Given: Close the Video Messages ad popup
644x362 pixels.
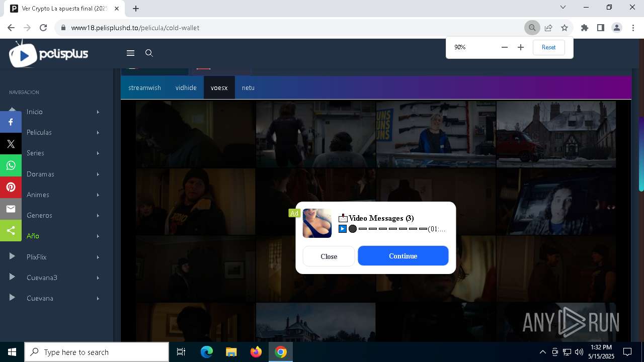Looking at the screenshot, I should tap(329, 256).
